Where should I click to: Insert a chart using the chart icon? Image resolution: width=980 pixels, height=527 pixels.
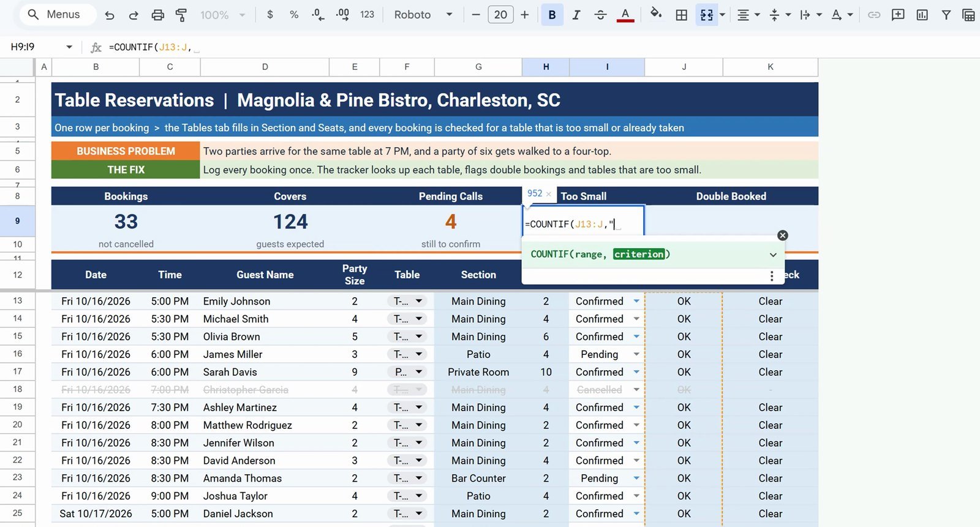point(922,15)
